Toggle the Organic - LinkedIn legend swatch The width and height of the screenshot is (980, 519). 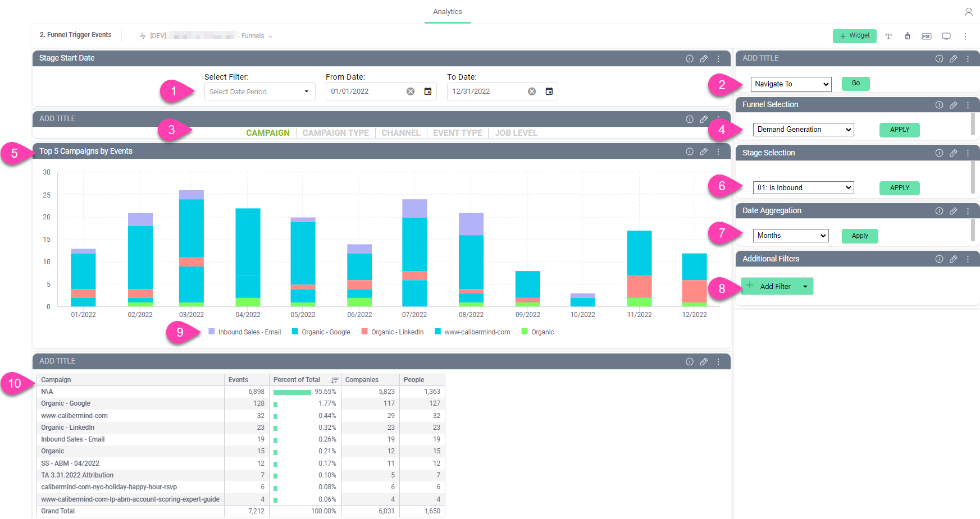(x=364, y=332)
